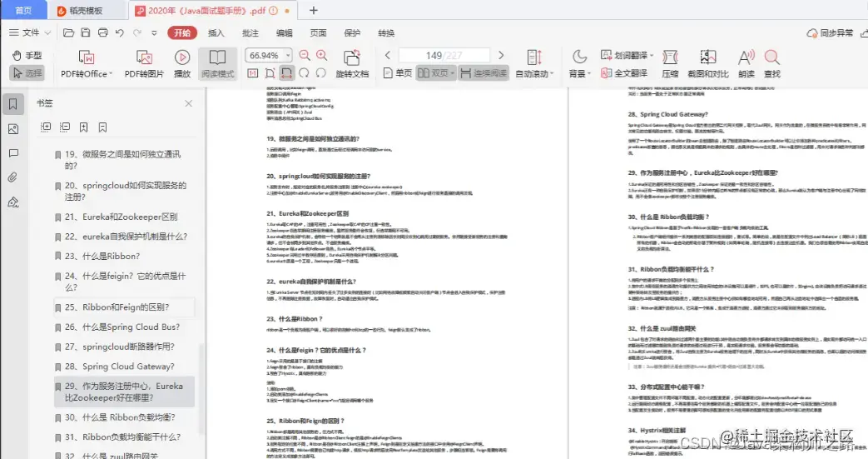
Task: Redo action arrow icon
Action: 137,32
